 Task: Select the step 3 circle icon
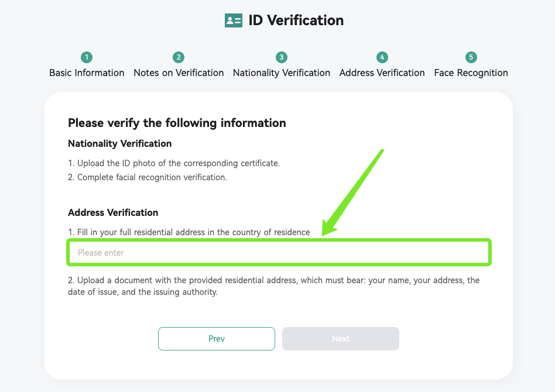coord(282,57)
